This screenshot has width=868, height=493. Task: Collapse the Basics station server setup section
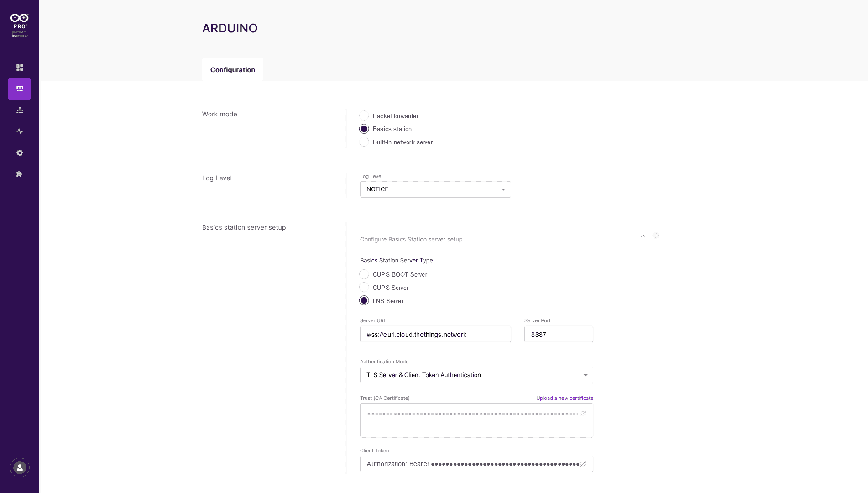[643, 236]
